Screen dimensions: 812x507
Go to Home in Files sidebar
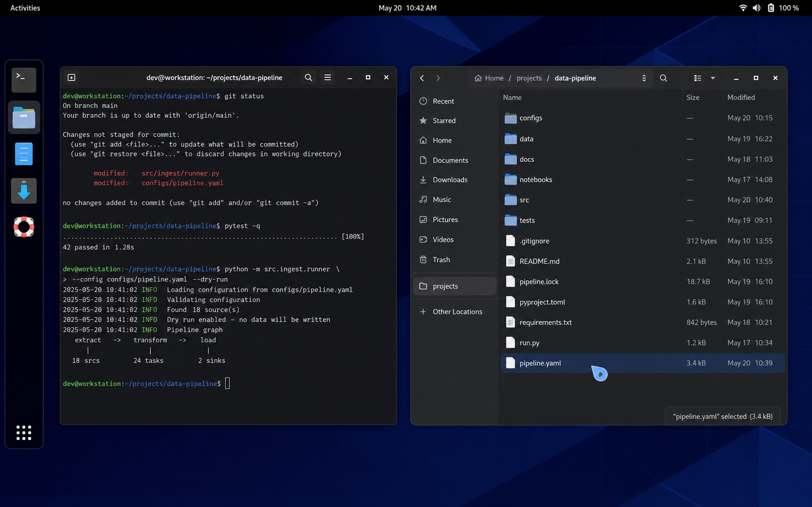click(454, 141)
